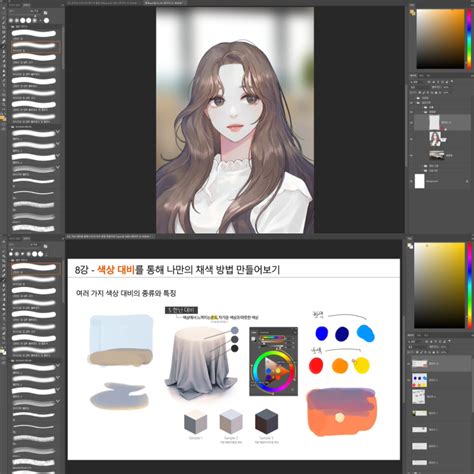Screen dimensions: 474x474
Task: Switch to Layers tab in top window
Action: (413, 76)
